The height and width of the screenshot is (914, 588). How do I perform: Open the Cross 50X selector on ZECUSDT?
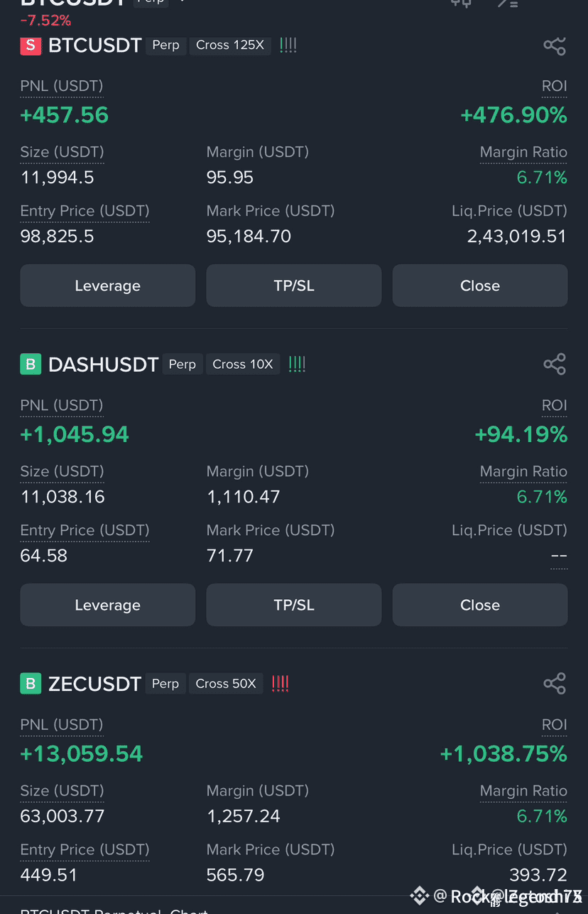point(226,684)
